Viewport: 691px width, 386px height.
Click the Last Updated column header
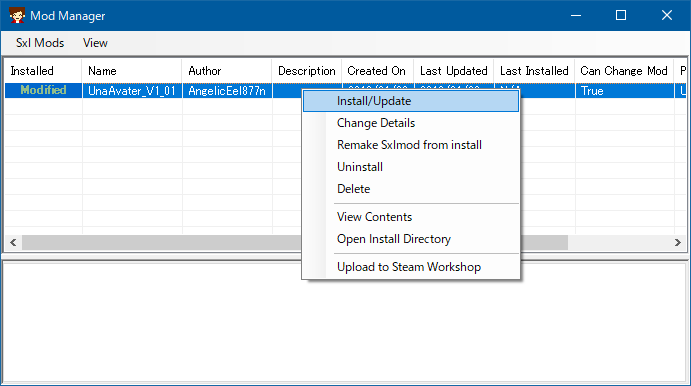point(454,71)
